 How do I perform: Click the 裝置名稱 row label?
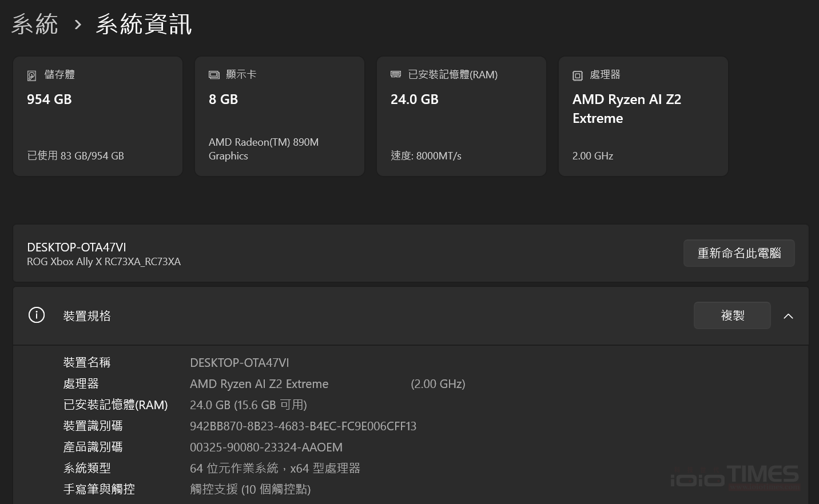(87, 363)
